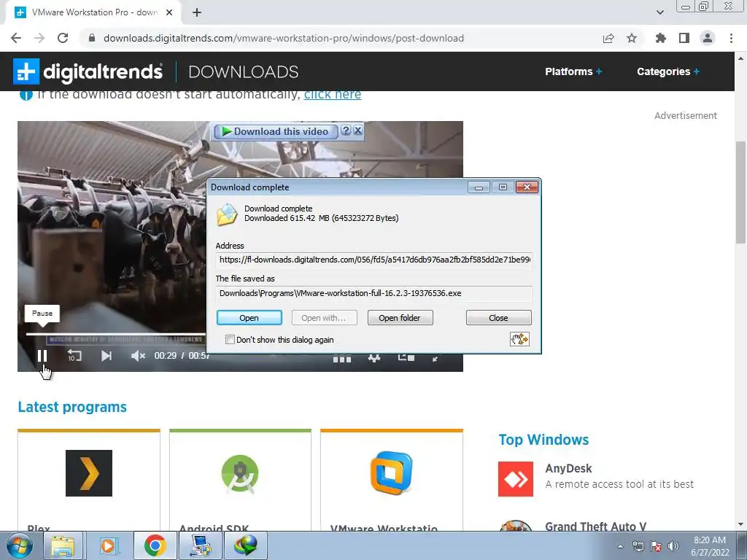The height and width of the screenshot is (560, 747).
Task: Open the AnyDesk link
Action: coord(568,469)
